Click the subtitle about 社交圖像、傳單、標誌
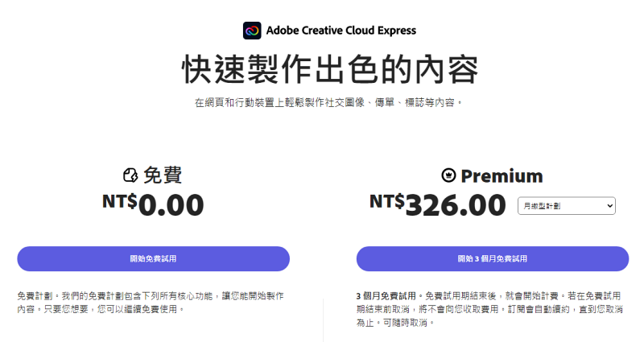 [328, 102]
